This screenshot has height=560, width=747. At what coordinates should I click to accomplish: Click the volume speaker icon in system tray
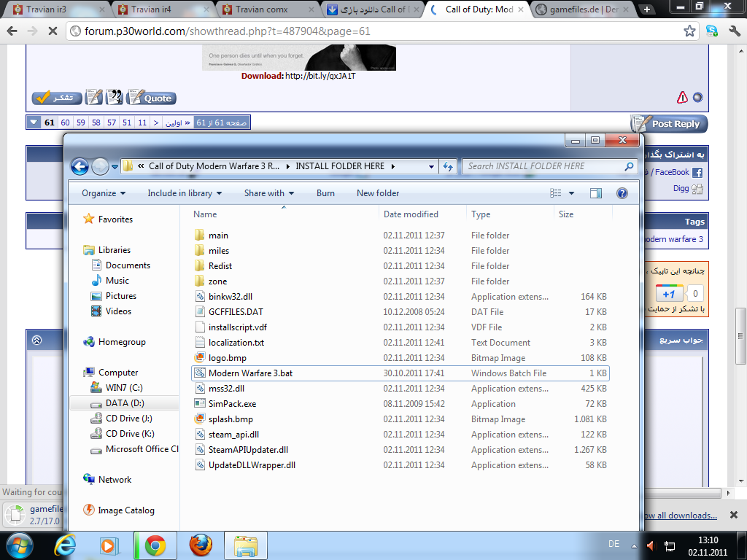pos(651,545)
